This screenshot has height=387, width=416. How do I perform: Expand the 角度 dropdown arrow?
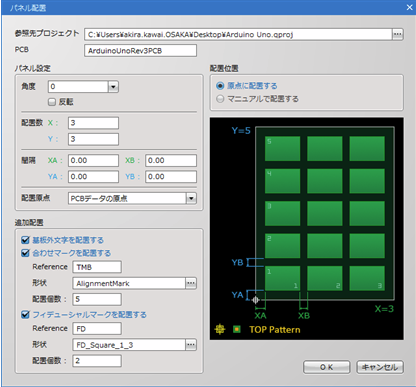coord(113,87)
